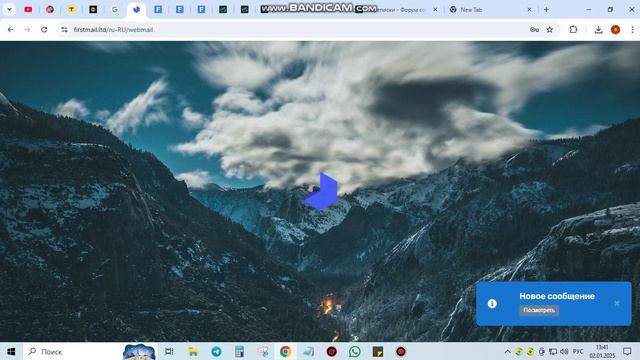
Task: Open Task View from taskbar
Action: (x=169, y=351)
